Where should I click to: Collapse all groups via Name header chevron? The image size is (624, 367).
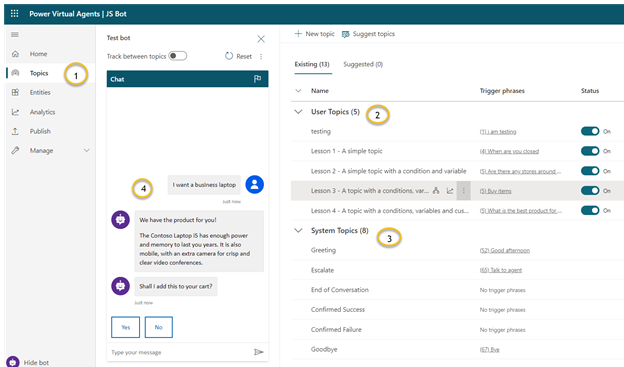click(298, 91)
